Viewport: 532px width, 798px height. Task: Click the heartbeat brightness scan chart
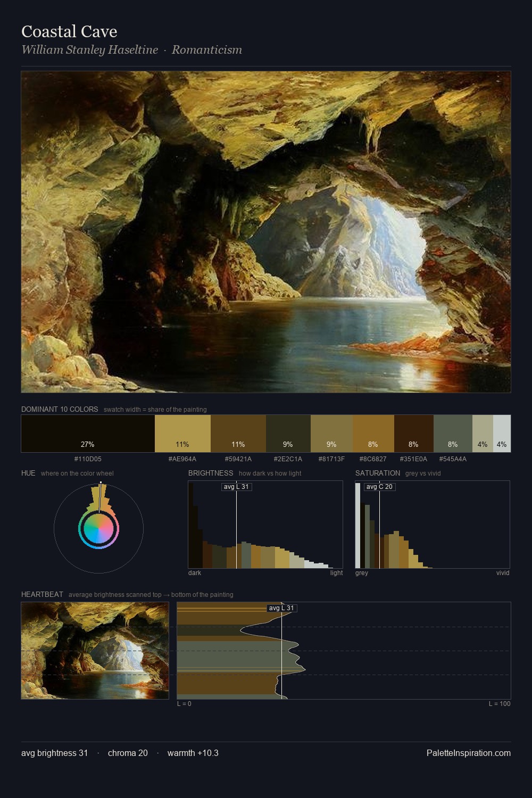tap(344, 651)
